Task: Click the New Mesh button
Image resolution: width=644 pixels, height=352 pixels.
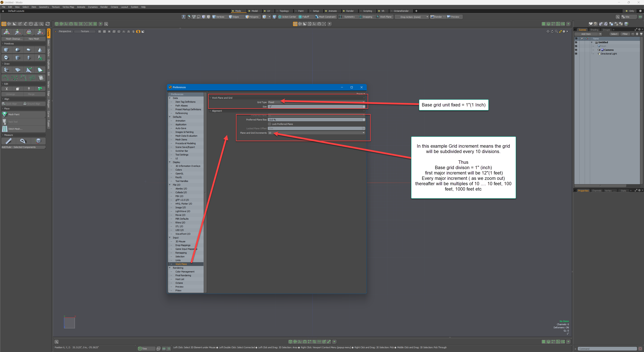Action: [34, 39]
